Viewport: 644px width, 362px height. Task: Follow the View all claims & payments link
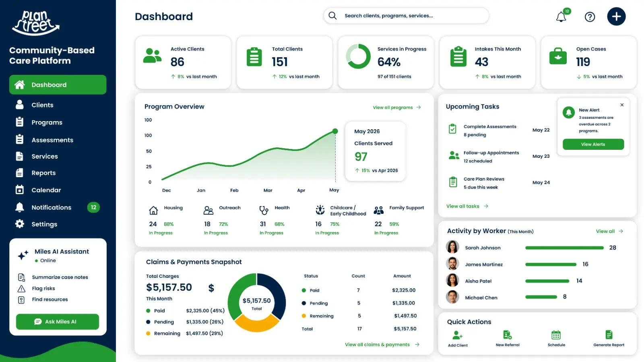(382, 345)
